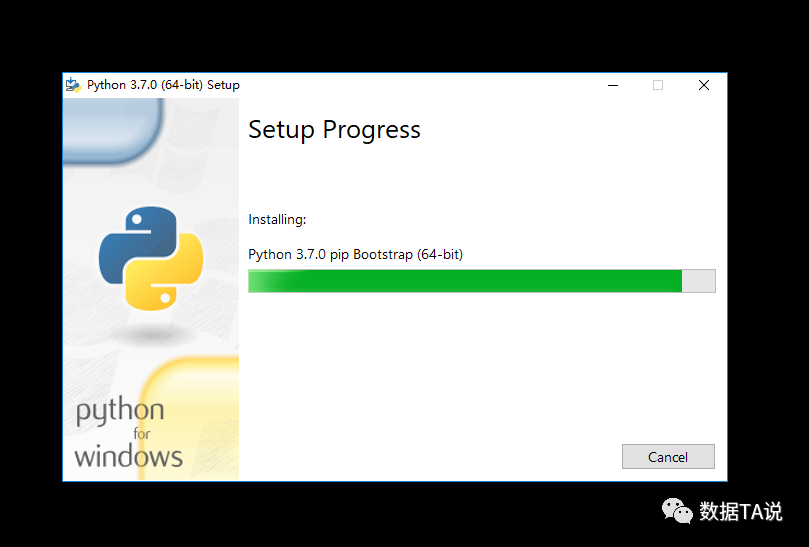Click the yellow rounded shape in sidebar
The height and width of the screenshot is (547, 809).
click(190, 418)
